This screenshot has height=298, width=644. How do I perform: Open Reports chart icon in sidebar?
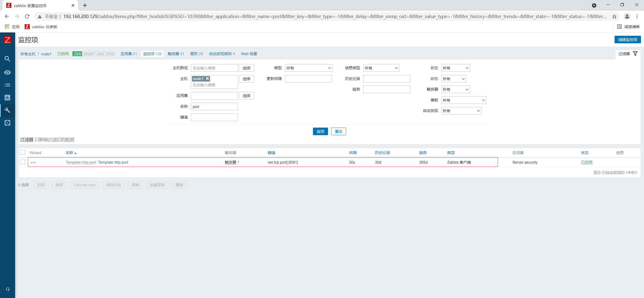click(7, 98)
